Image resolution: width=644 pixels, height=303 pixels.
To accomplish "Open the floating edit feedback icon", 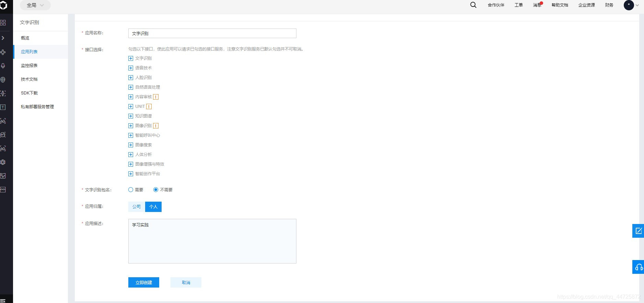I will coord(638,231).
